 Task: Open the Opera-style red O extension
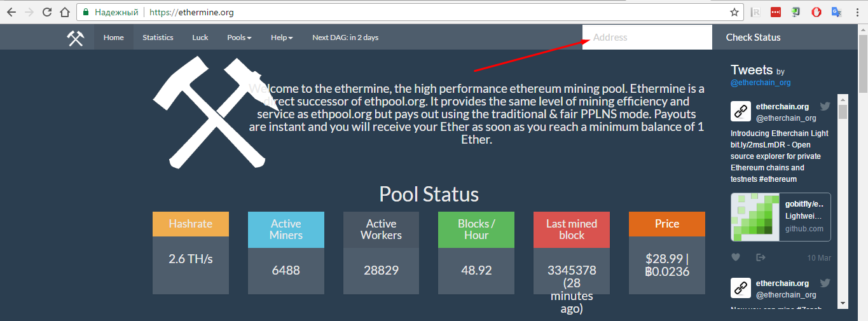click(x=816, y=12)
